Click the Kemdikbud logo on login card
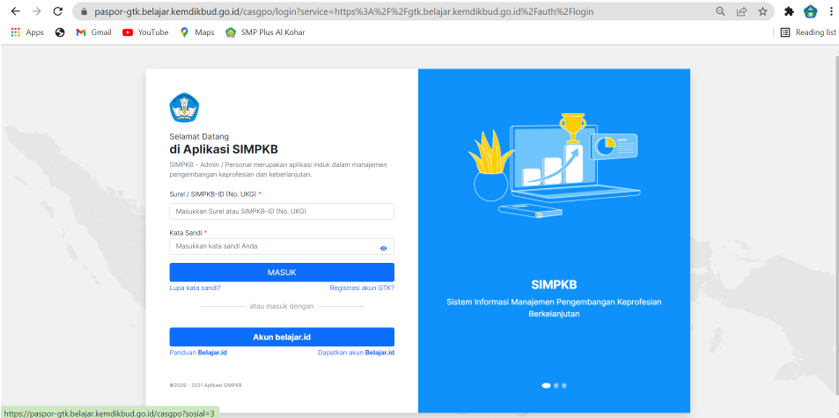This screenshot has width=839, height=418. pos(184,107)
